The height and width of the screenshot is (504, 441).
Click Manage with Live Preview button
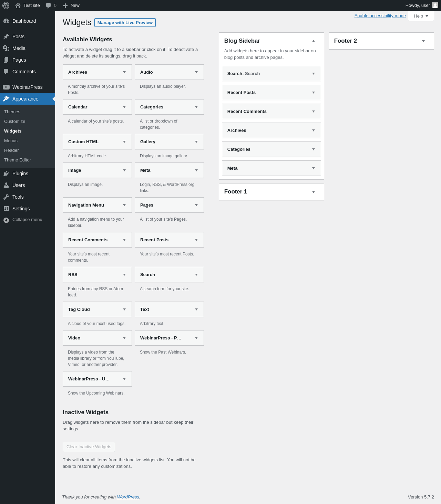tap(125, 22)
